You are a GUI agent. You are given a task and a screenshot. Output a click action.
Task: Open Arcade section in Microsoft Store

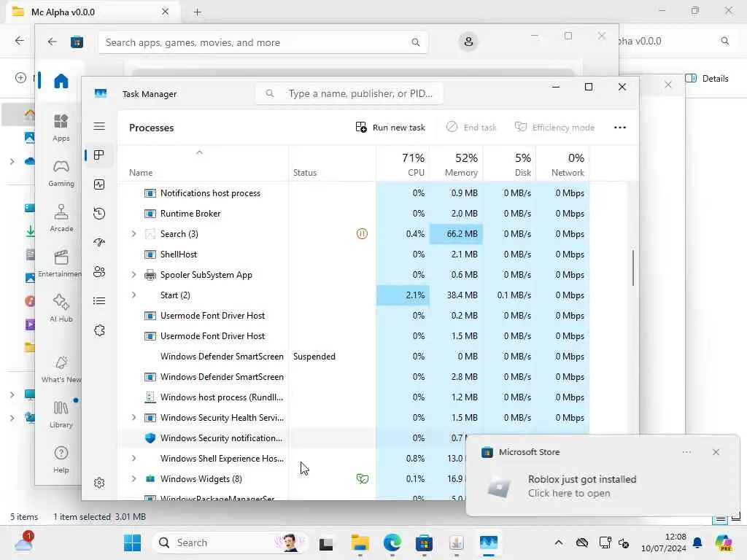[x=61, y=218]
